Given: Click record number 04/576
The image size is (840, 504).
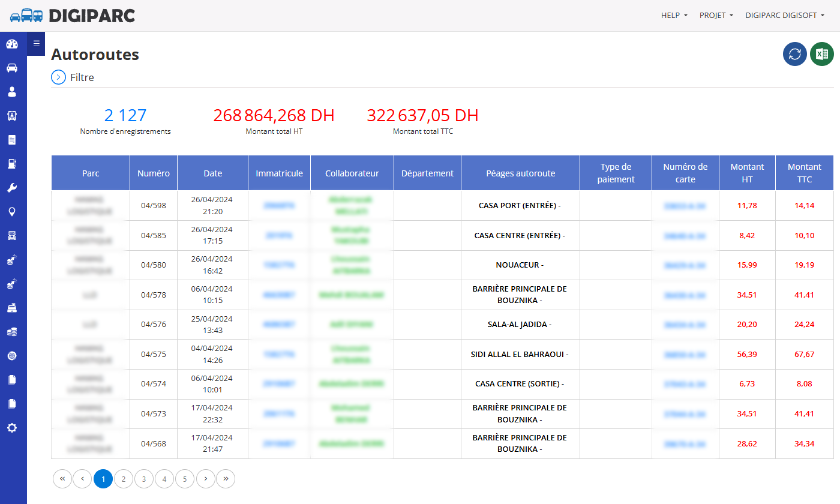Looking at the screenshot, I should click(x=154, y=325).
